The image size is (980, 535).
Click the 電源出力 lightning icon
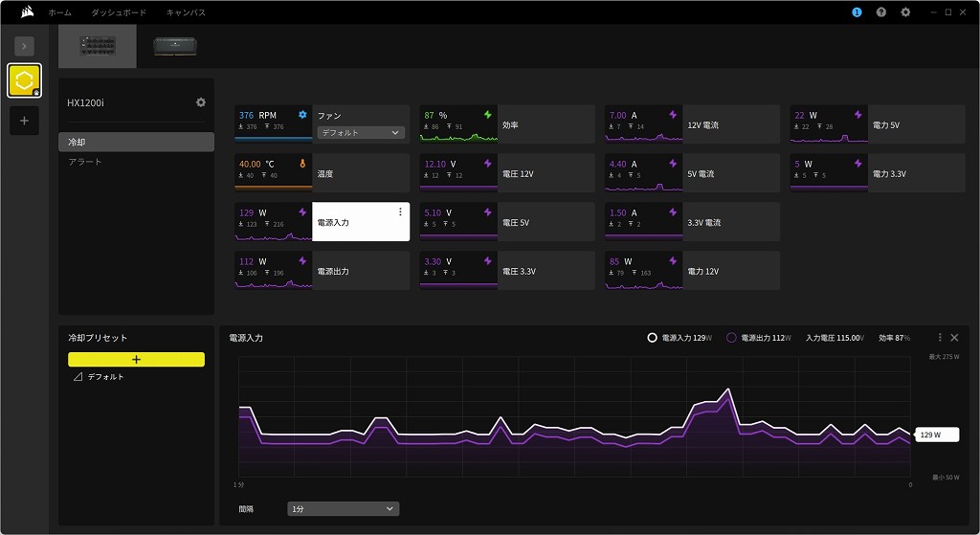click(302, 260)
